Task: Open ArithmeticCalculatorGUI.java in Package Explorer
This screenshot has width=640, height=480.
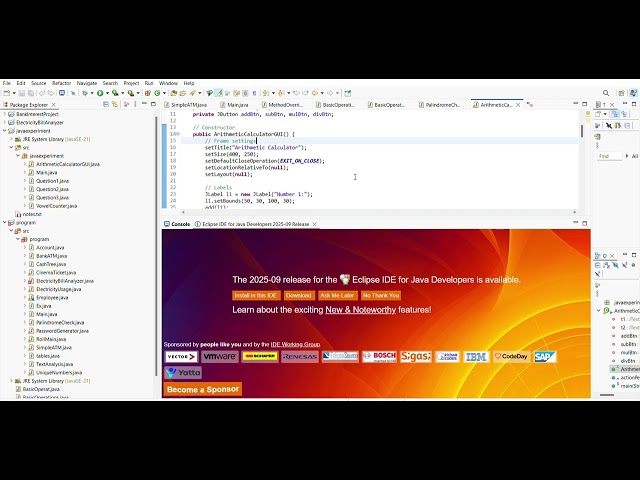Action: tap(68, 164)
